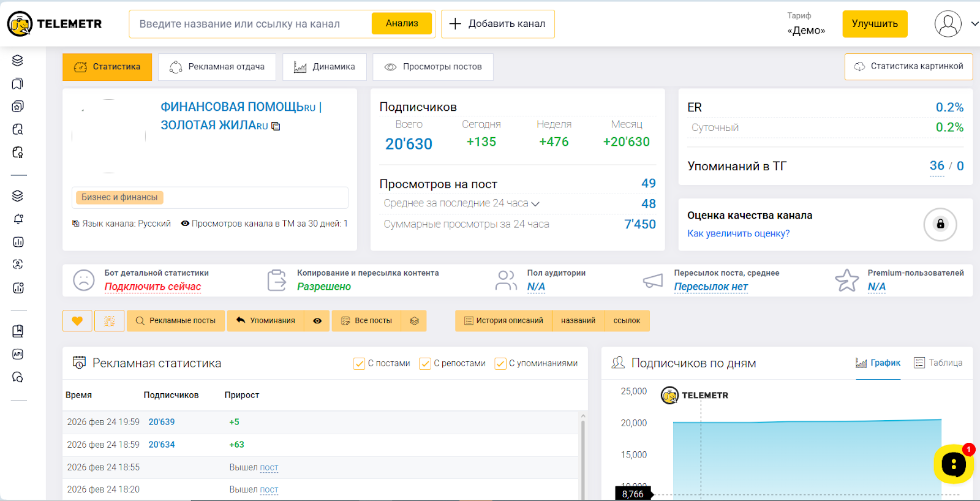The image size is (980, 501).
Task: Click the channel quality lock icon
Action: pos(940,224)
